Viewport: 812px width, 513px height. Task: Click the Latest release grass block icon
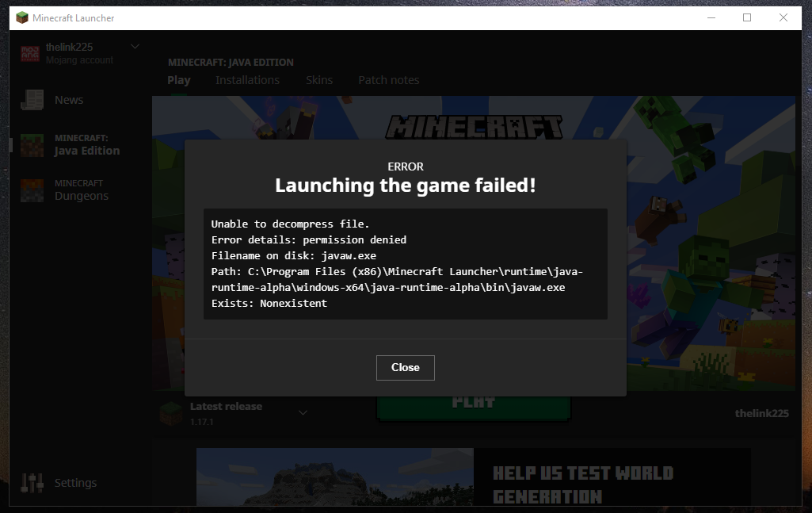[x=171, y=414]
